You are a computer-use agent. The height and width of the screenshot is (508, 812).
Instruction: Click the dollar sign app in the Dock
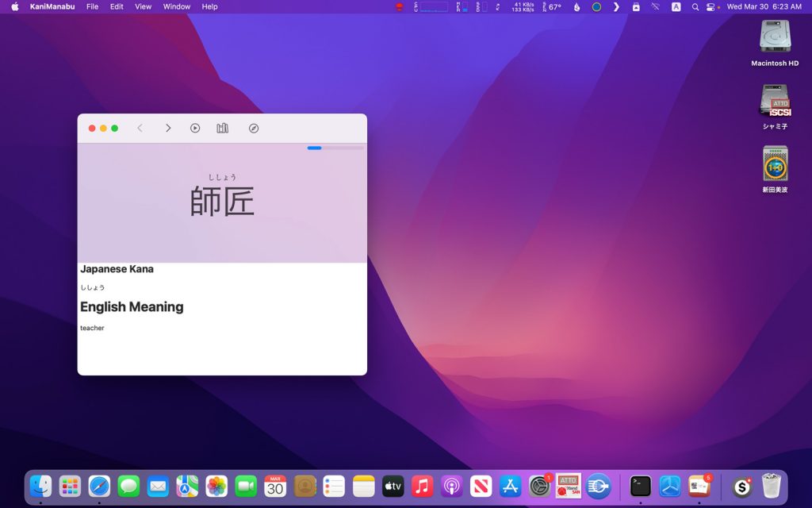(x=742, y=487)
